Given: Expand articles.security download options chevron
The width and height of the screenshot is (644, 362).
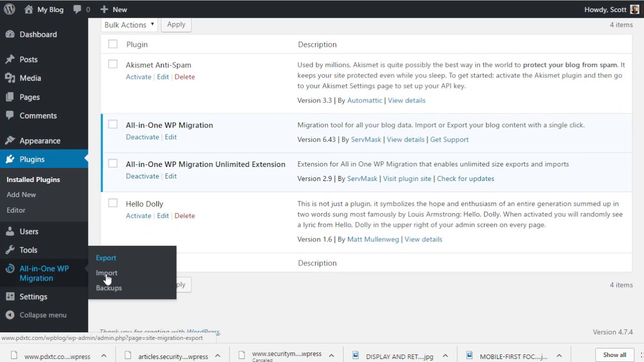Looking at the screenshot, I should (x=217, y=356).
